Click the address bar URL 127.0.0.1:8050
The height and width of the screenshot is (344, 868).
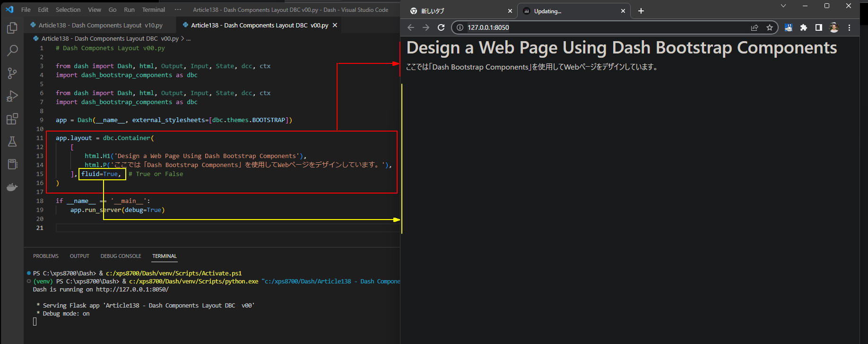pos(488,27)
